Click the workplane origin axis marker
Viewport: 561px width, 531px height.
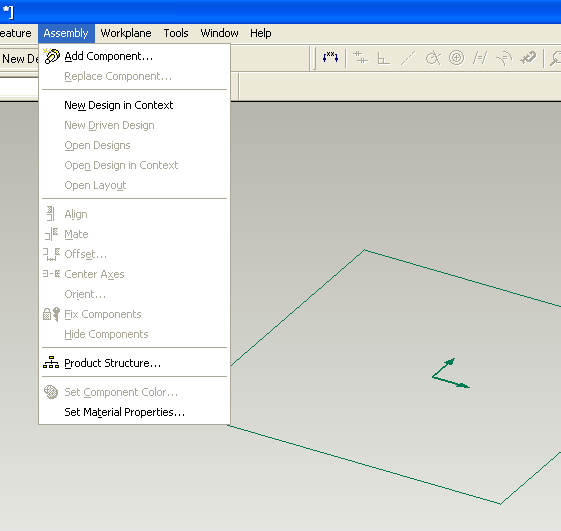450,373
